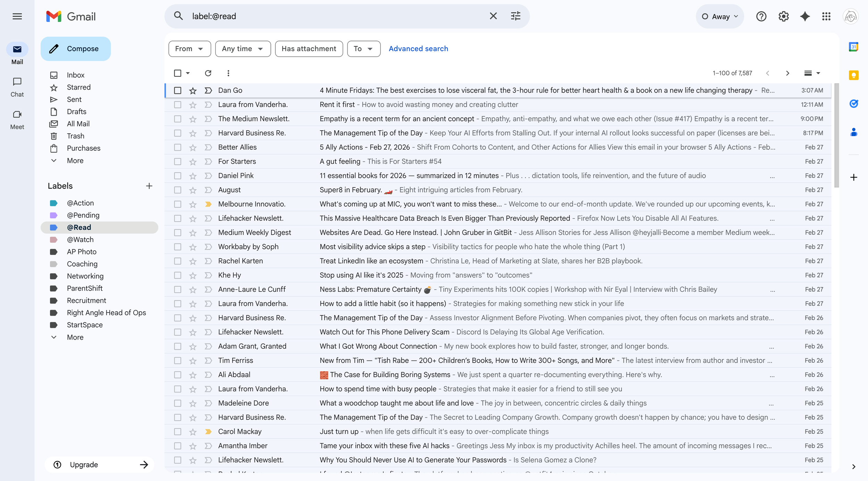Open Google Tasks in the side panel
868x481 pixels.
point(854,103)
